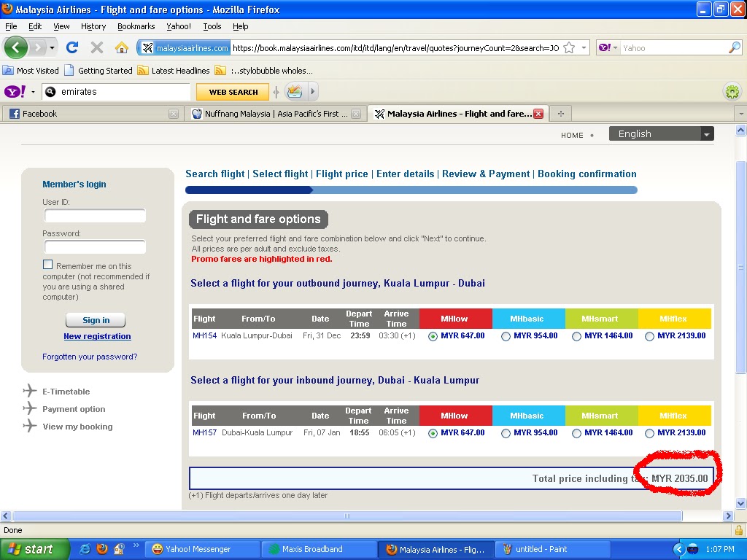The height and width of the screenshot is (560, 747).
Task: Open the URL bar history dropdown arrow
Action: click(x=584, y=47)
